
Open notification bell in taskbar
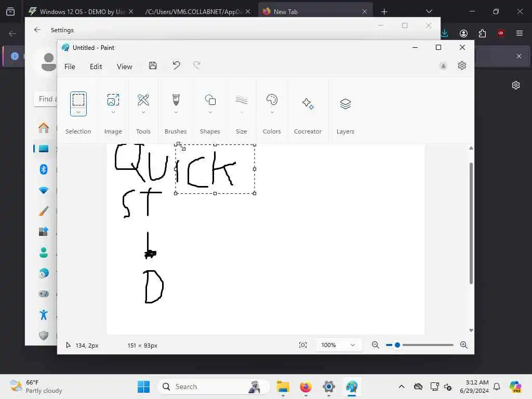(x=496, y=387)
